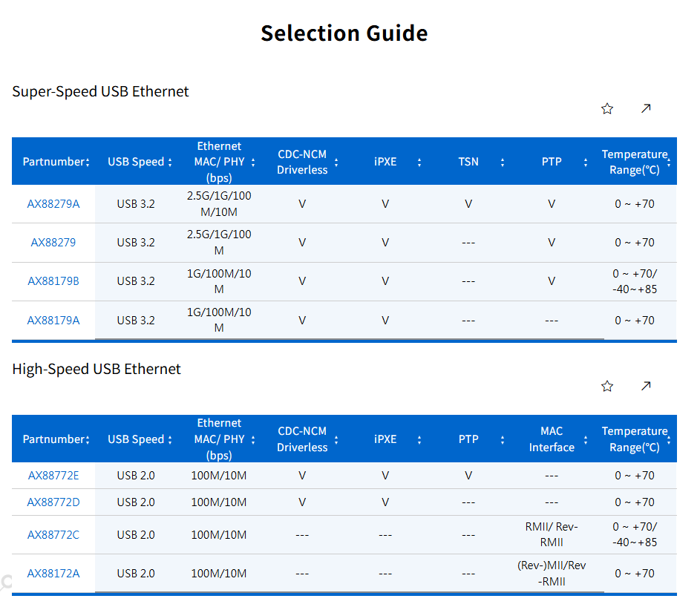Sort Super-Speed table by iPXE column
This screenshot has height=610, width=700.
(x=419, y=162)
